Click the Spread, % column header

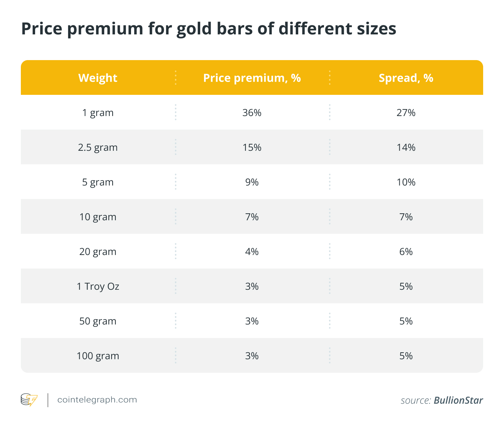pyautogui.click(x=406, y=78)
